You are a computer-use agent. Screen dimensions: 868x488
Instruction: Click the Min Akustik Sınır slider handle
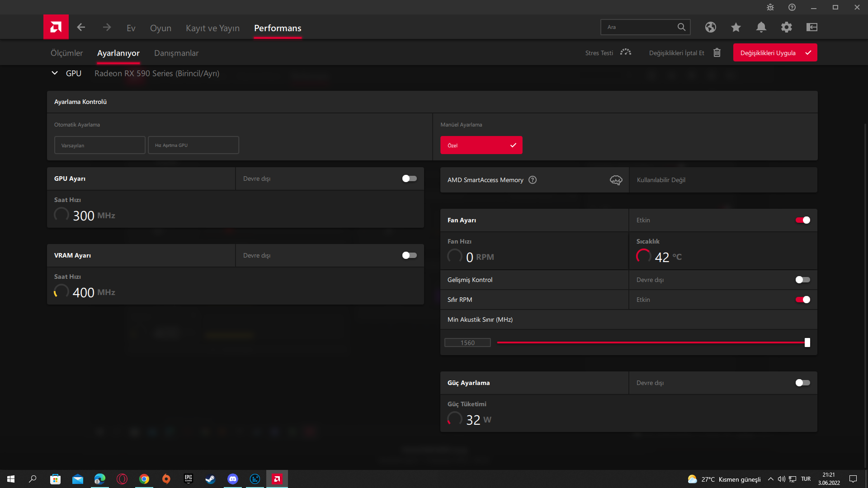807,343
